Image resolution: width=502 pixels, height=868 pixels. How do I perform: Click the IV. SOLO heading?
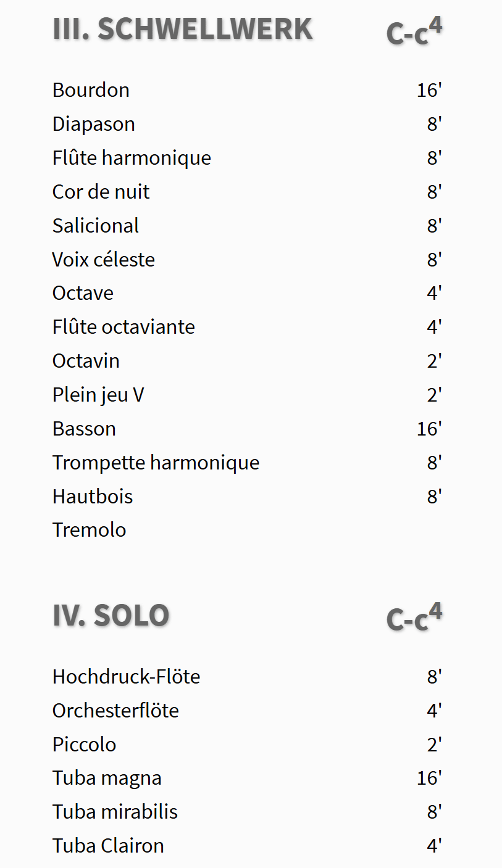pos(111,616)
